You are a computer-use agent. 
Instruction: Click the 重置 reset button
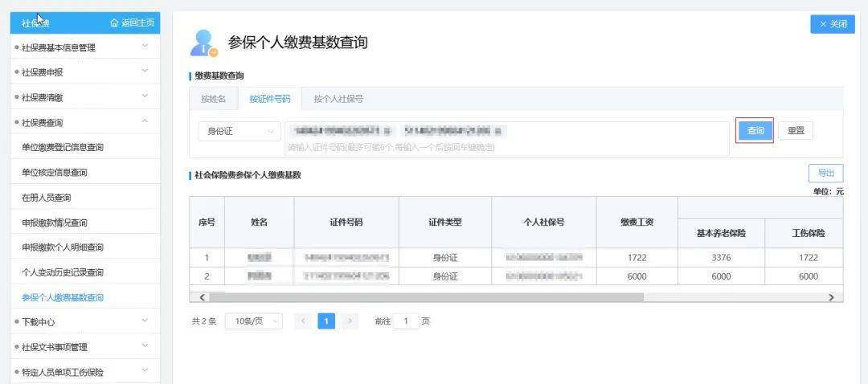point(796,131)
